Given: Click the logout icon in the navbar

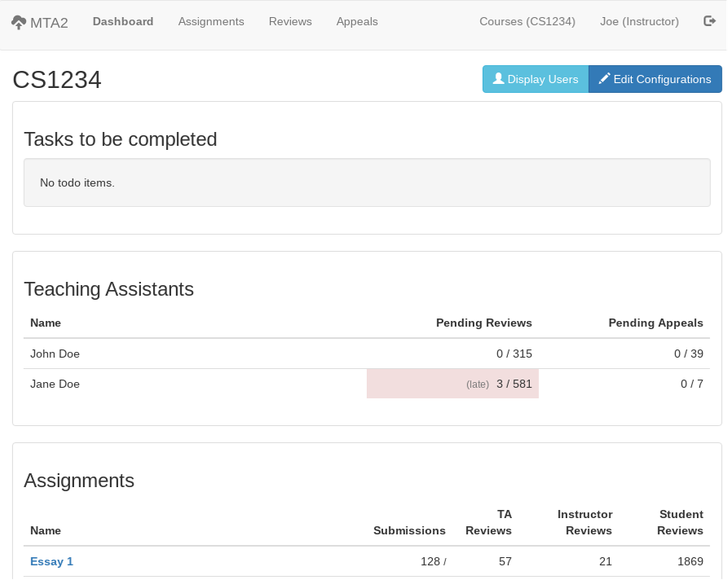Looking at the screenshot, I should coord(709,21).
